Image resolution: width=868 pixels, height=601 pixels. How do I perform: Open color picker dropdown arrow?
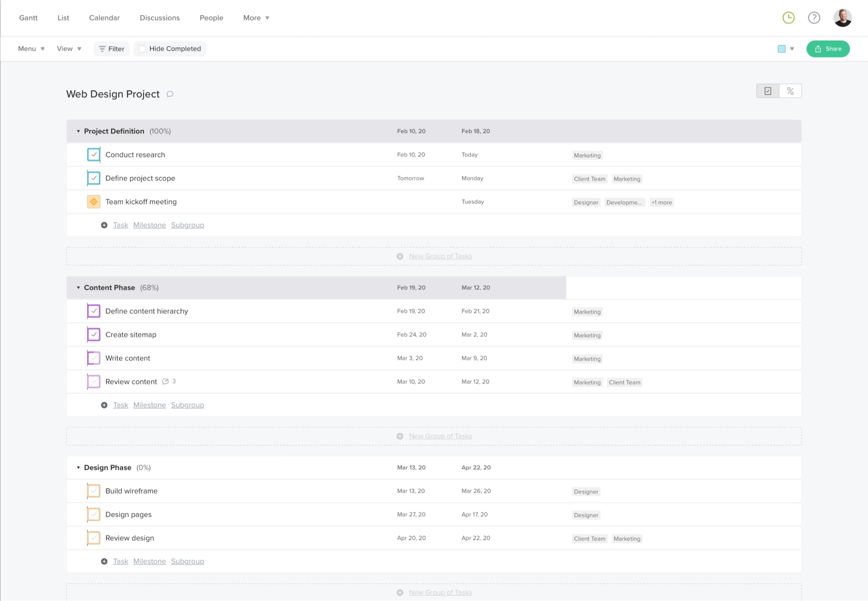click(x=792, y=49)
